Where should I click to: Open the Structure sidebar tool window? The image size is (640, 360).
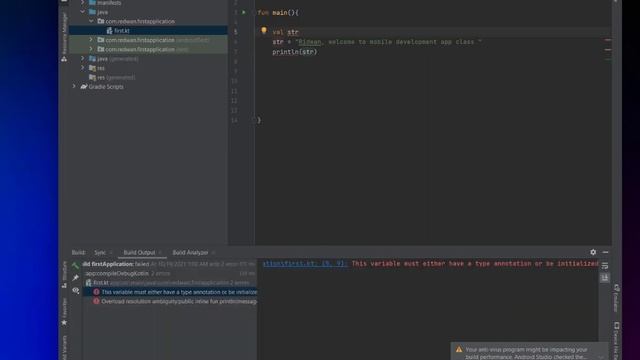[64, 274]
